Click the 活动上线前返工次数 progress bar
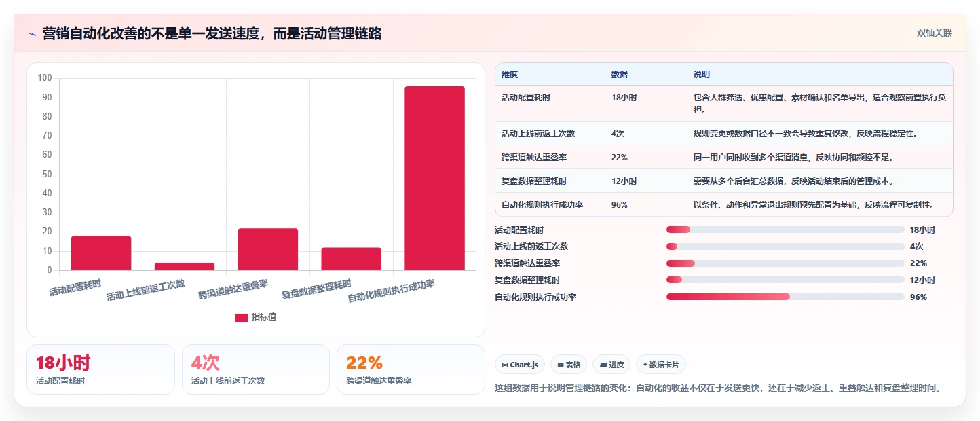The height and width of the screenshot is (421, 980). click(785, 246)
